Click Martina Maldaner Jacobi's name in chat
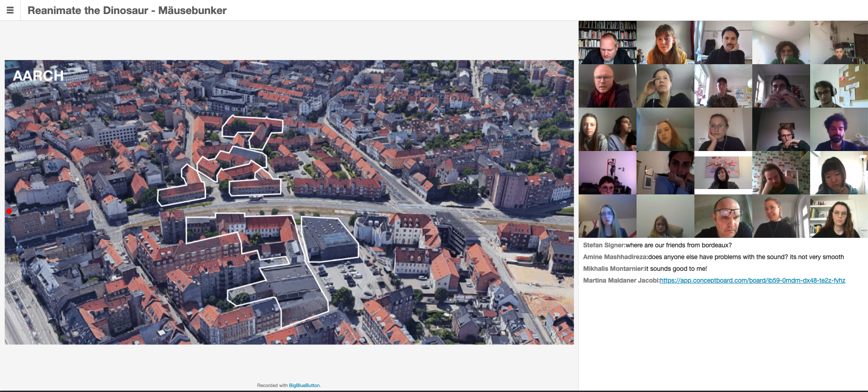The image size is (868, 392). 621,280
